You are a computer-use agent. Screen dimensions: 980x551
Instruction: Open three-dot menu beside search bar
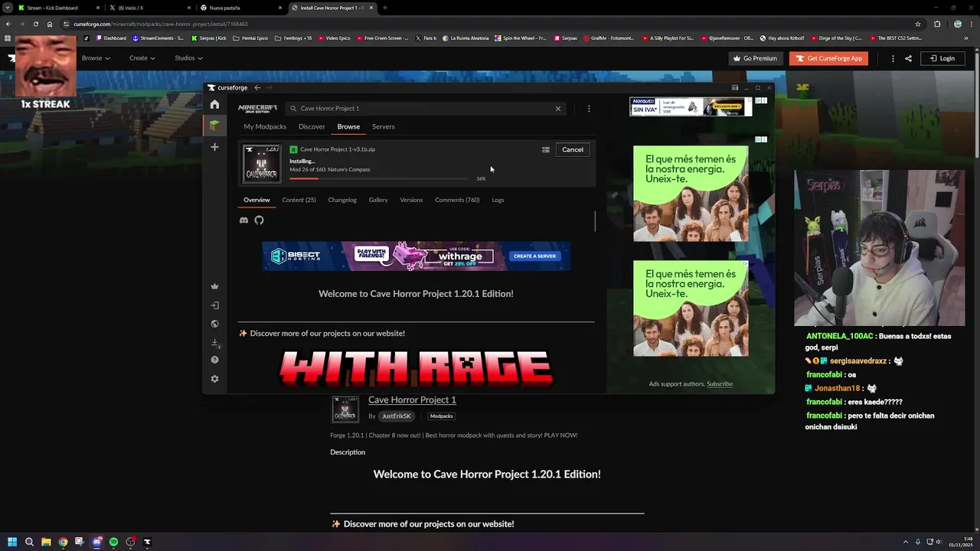[x=589, y=109]
